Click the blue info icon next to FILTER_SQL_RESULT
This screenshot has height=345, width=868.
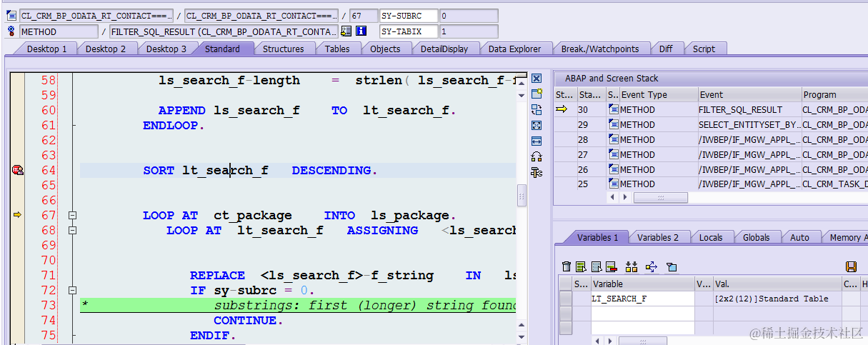361,31
